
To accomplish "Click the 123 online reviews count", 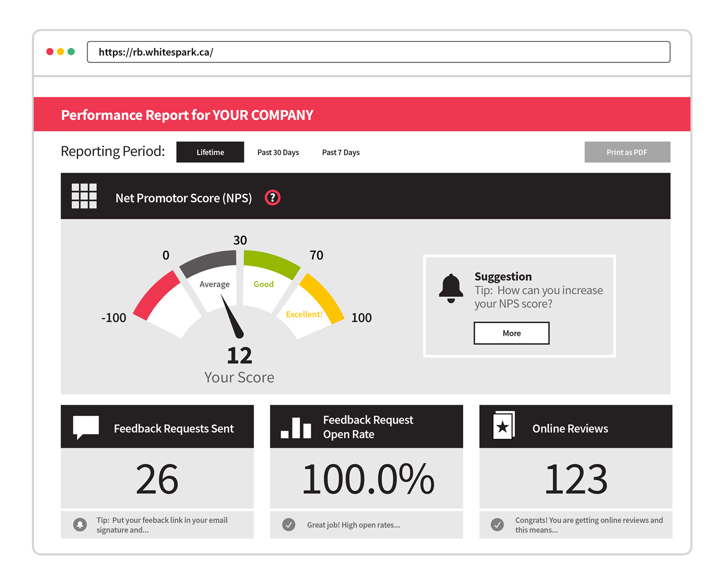I will coord(576,479).
